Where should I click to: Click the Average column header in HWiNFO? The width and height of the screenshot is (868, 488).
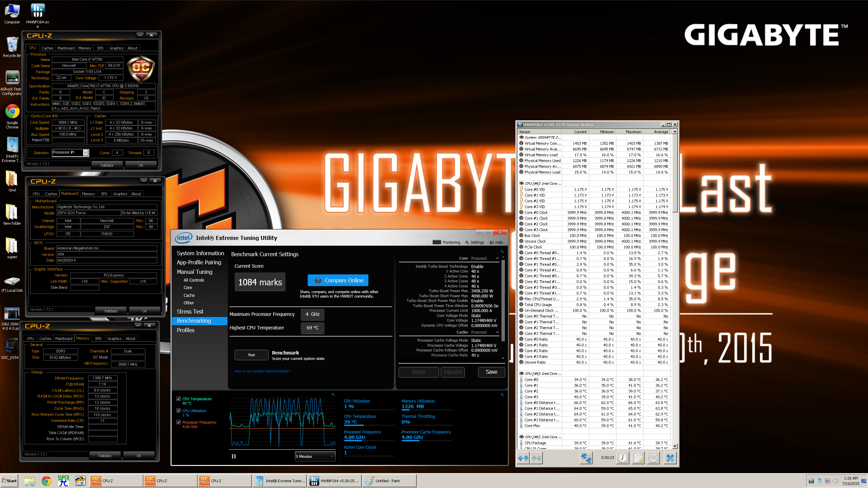[x=657, y=132]
